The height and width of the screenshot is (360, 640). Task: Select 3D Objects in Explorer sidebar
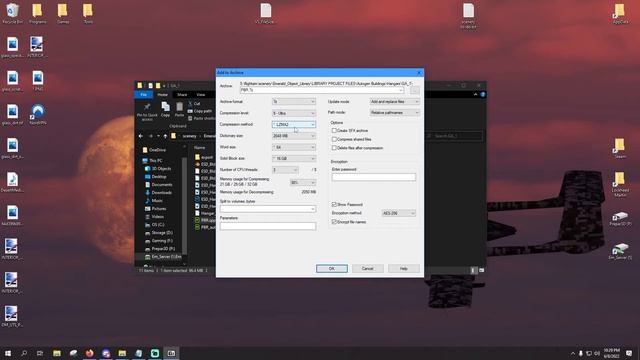coord(158,169)
